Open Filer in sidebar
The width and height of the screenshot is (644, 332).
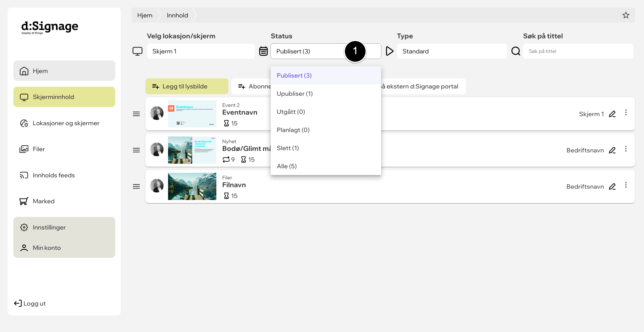pos(64,149)
